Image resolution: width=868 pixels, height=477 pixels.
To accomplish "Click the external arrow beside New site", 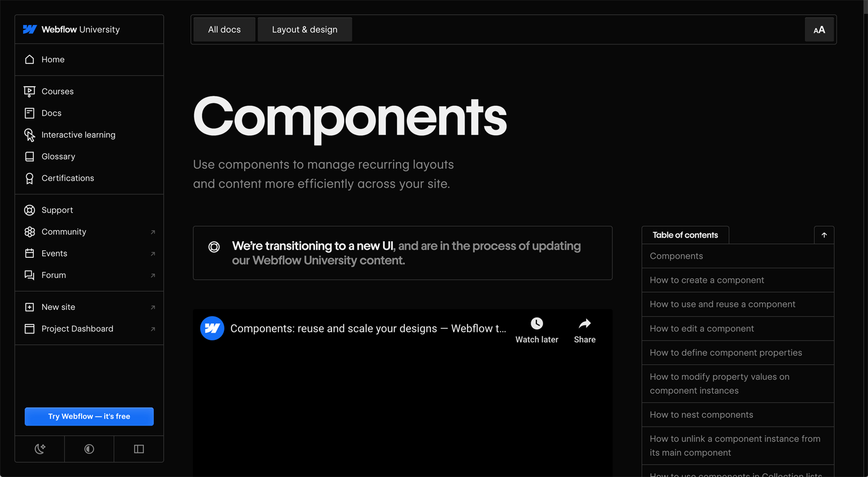I will 153,308.
